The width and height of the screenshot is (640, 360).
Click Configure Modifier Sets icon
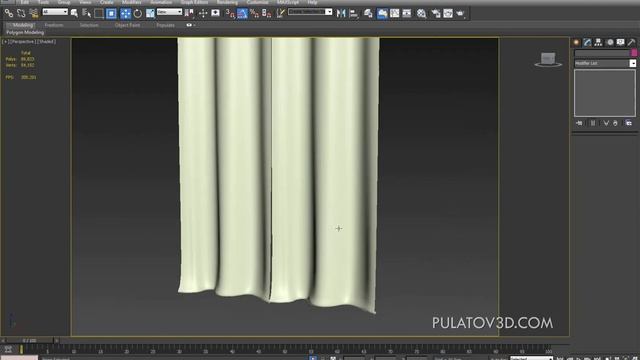pos(629,123)
